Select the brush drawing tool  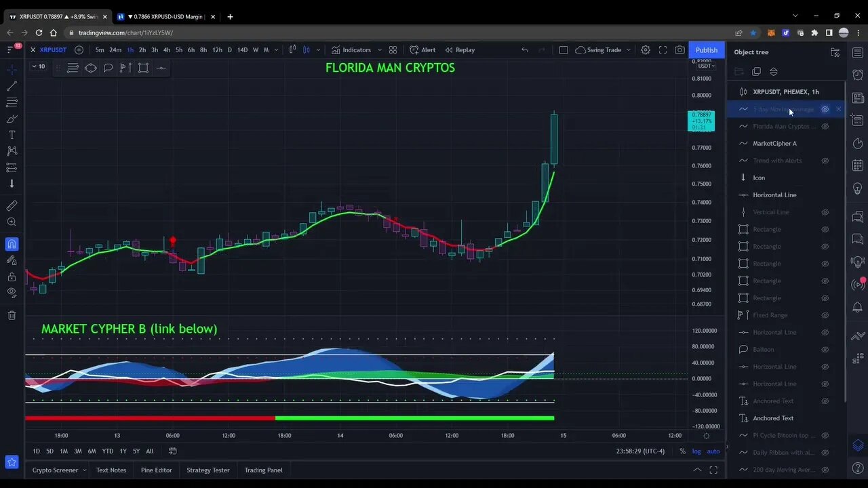(12, 119)
